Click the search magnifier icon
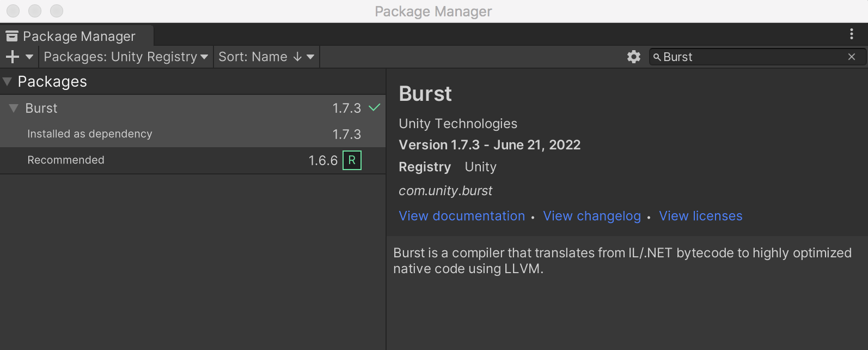Screen dimensions: 868x350 pyautogui.click(x=657, y=57)
